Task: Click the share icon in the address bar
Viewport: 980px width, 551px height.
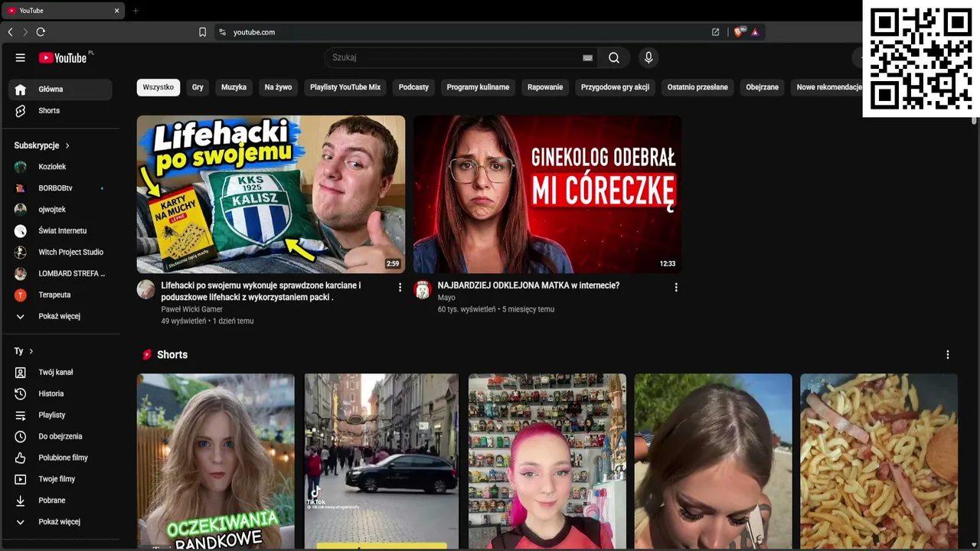Action: click(715, 32)
